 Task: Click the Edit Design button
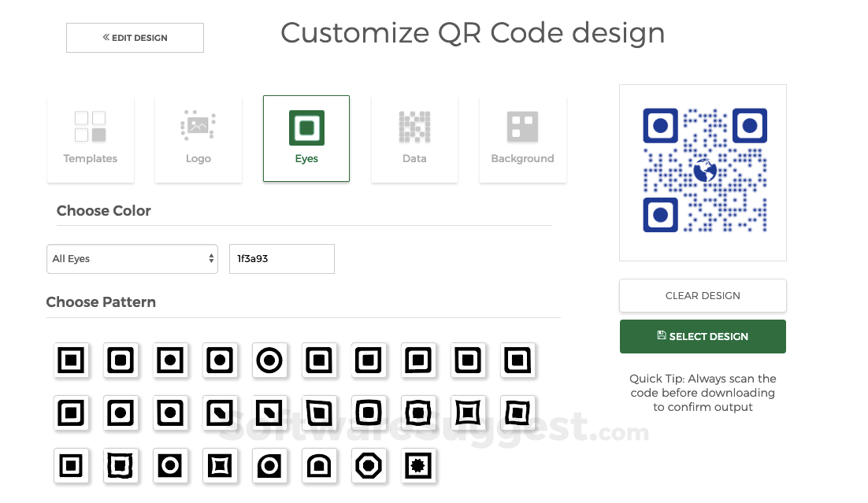point(134,37)
